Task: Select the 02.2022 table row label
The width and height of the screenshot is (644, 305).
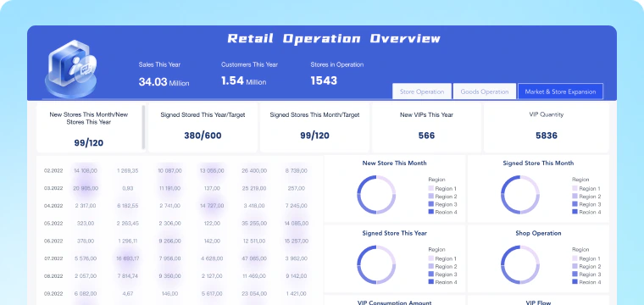Action: pyautogui.click(x=53, y=170)
